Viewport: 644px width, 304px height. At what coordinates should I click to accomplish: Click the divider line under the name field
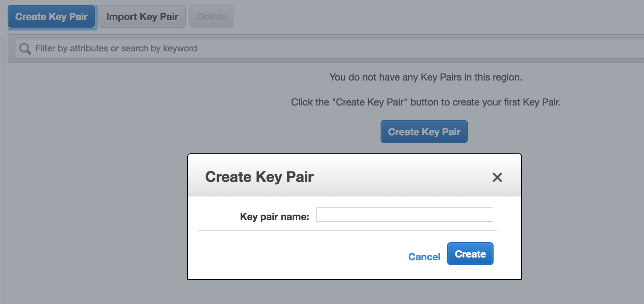coord(347,231)
